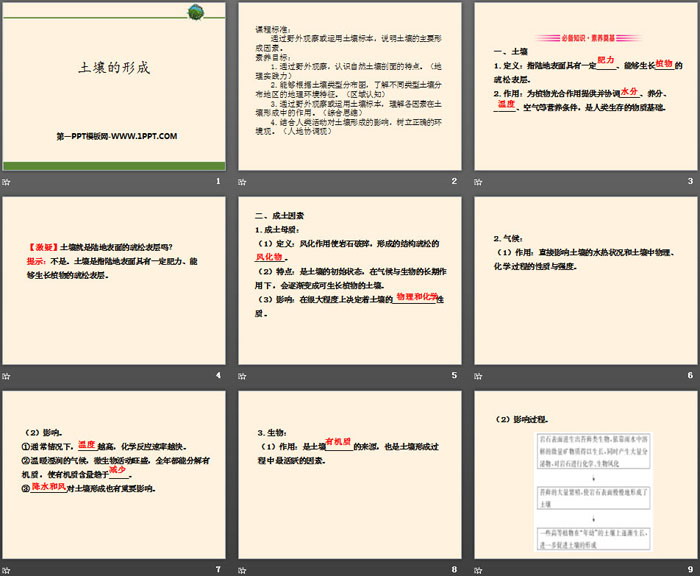Click the animation star icon under slide 7
Viewport: 700px width, 576px height.
pyautogui.click(x=6, y=570)
